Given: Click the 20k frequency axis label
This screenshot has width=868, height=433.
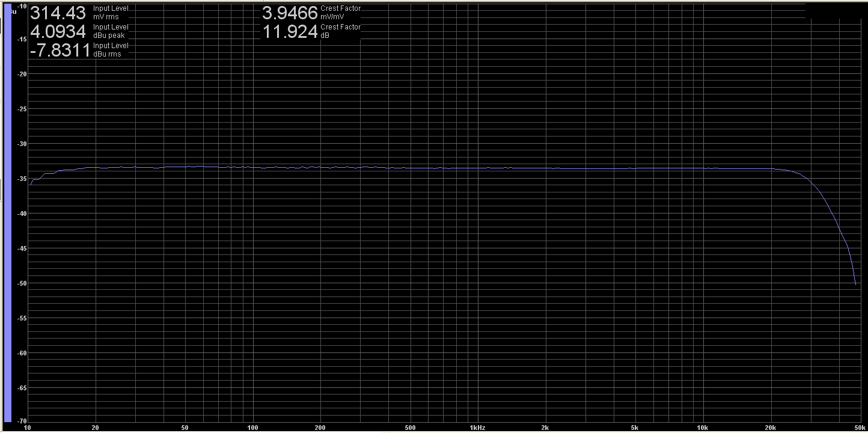Looking at the screenshot, I should pyautogui.click(x=769, y=428).
